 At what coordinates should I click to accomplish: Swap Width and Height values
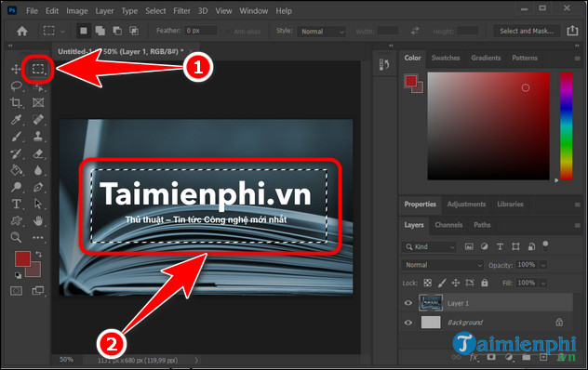point(415,31)
